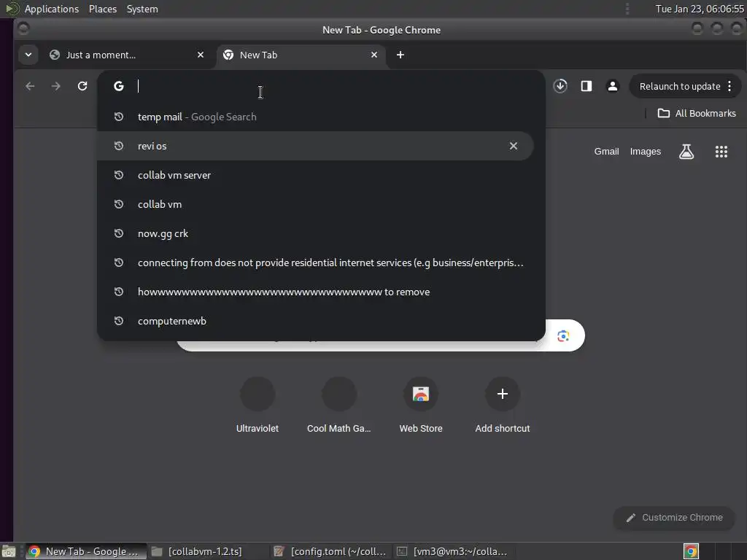Switch to the config.toml editor in taskbar

tap(330, 551)
